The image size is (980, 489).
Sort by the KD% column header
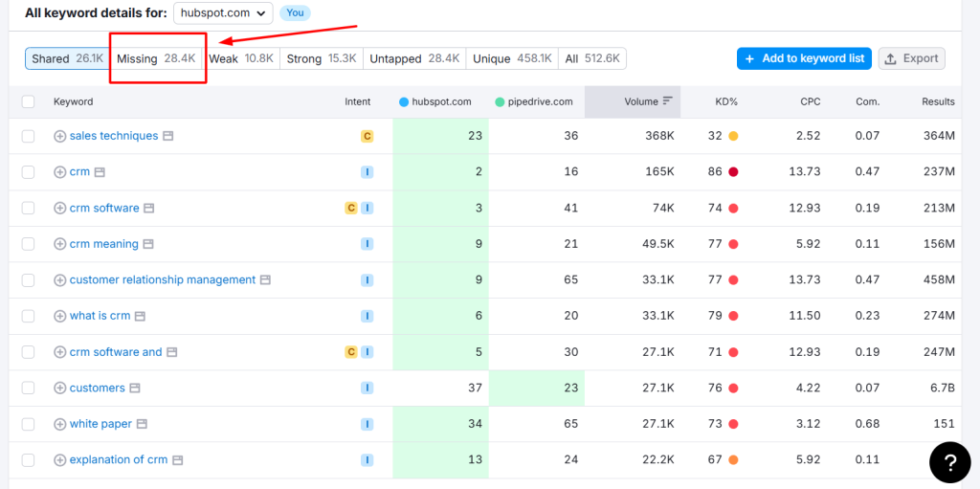pos(726,101)
